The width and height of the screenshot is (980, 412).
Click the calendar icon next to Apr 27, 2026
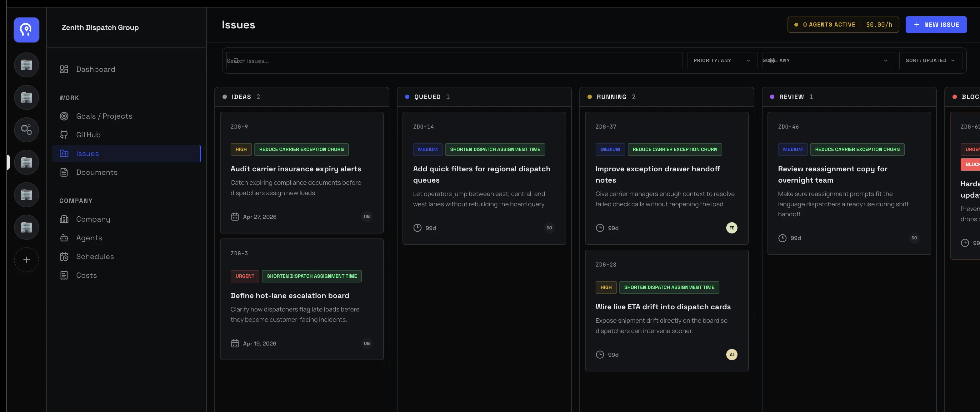[235, 217]
